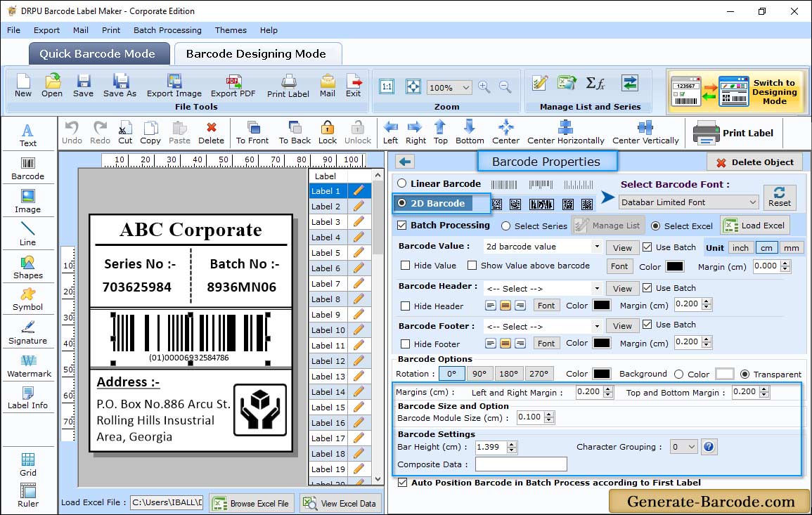Open the Character Grouping dropdown

691,447
